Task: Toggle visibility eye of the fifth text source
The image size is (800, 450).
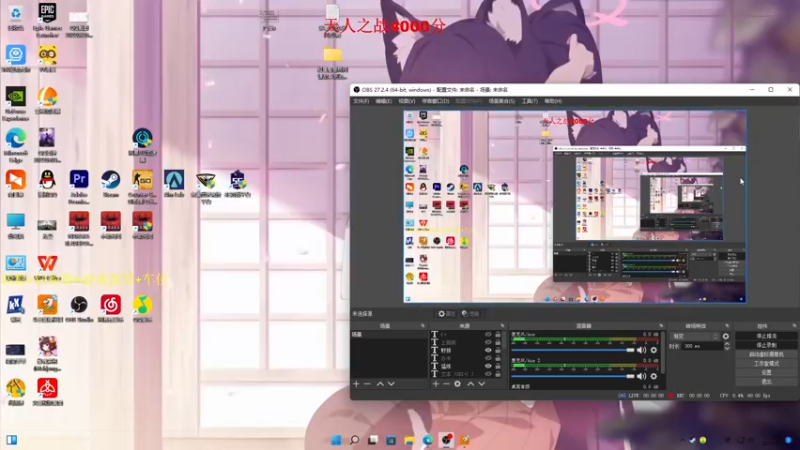Action: (x=488, y=366)
